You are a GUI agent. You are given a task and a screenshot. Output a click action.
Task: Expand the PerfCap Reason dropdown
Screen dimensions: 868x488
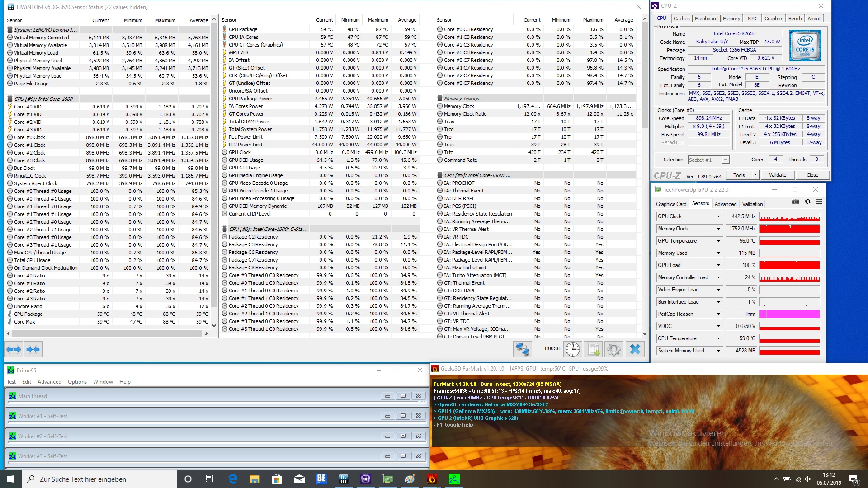(x=718, y=314)
